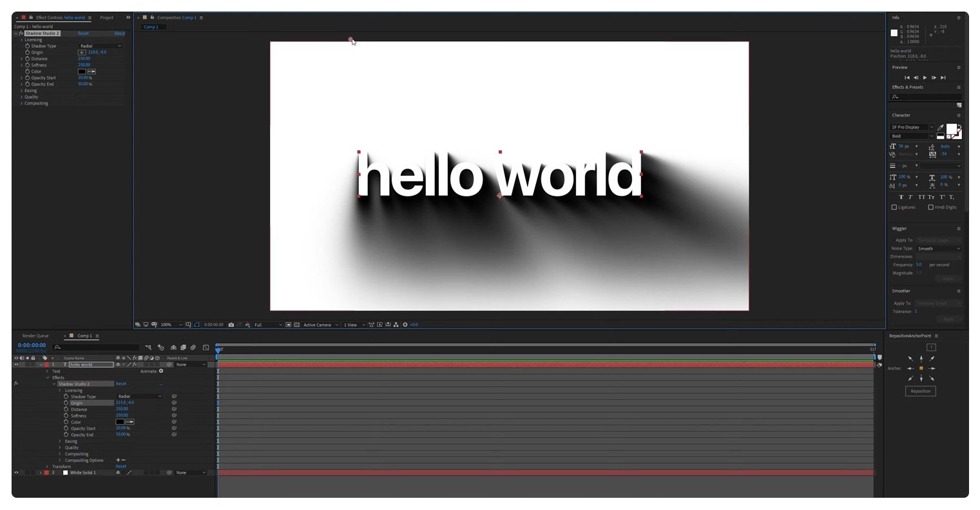Image resolution: width=980 pixels, height=510 pixels.
Task: Take a snapshot of the composition view
Action: pos(231,325)
